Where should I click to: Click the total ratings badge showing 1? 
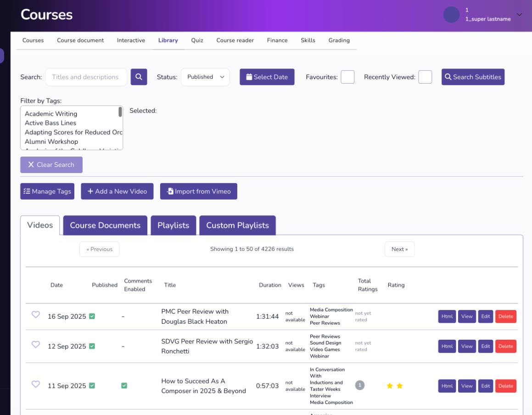click(x=360, y=385)
